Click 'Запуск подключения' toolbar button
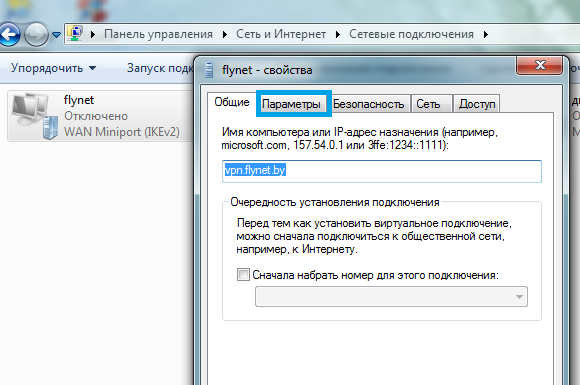 [x=160, y=68]
